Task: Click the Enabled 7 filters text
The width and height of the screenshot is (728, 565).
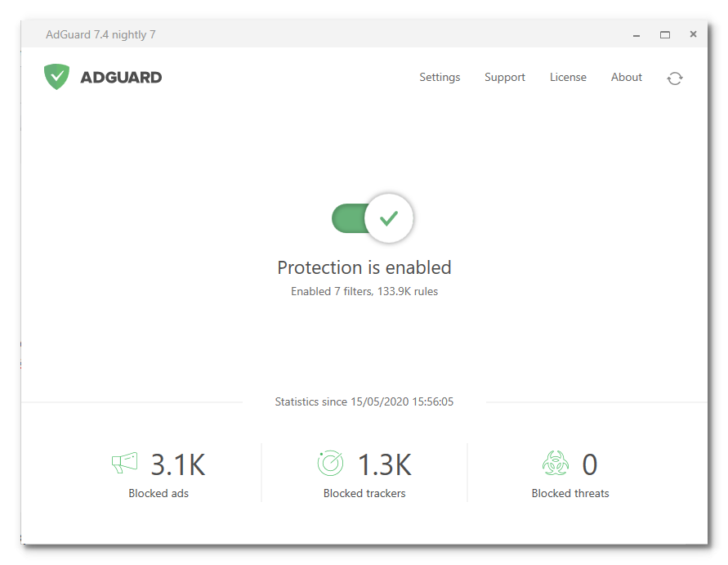Action: coord(364,291)
